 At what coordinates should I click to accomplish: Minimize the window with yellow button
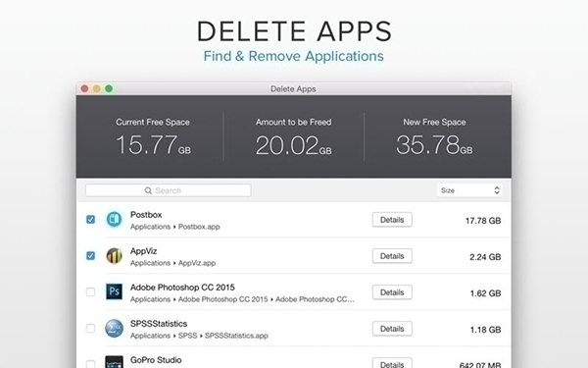point(97,88)
